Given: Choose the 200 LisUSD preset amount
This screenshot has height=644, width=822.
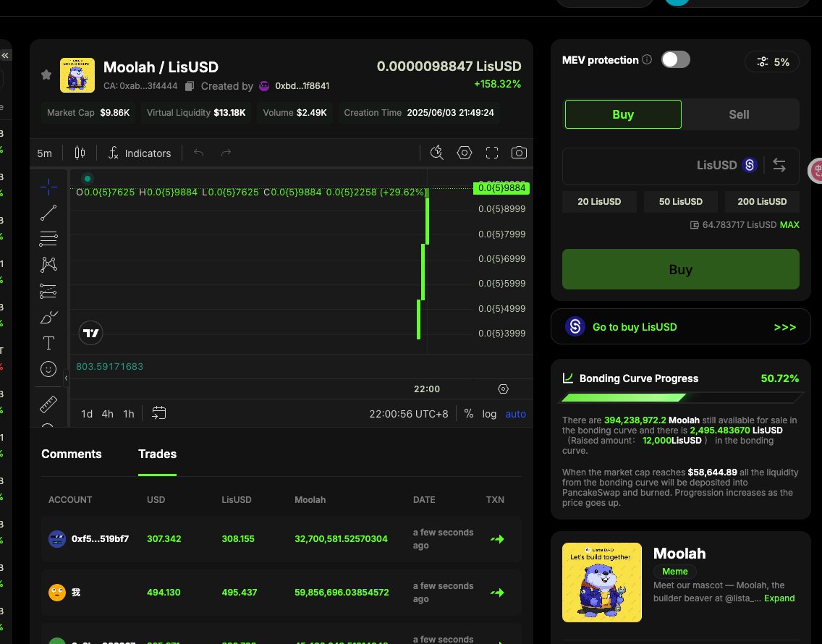Looking at the screenshot, I should pos(762,202).
